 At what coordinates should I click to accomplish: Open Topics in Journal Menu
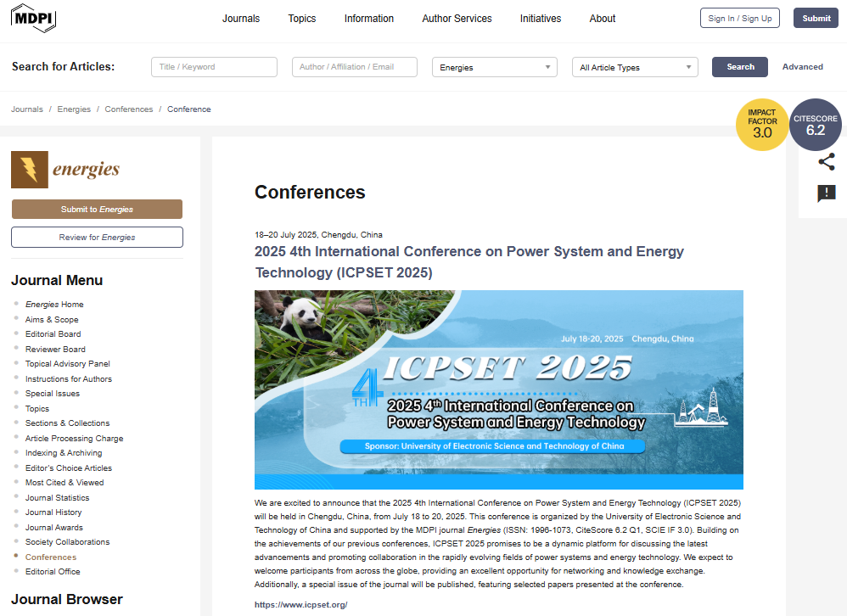[37, 409]
